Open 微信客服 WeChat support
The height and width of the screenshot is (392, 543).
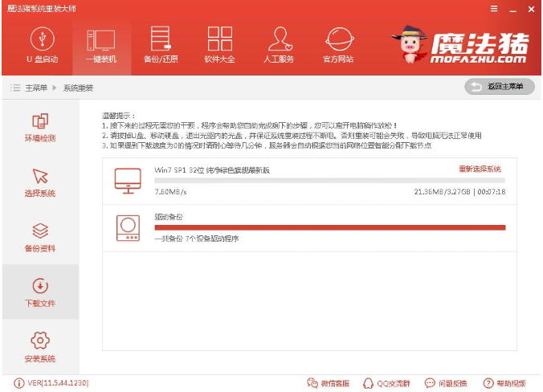(x=329, y=383)
